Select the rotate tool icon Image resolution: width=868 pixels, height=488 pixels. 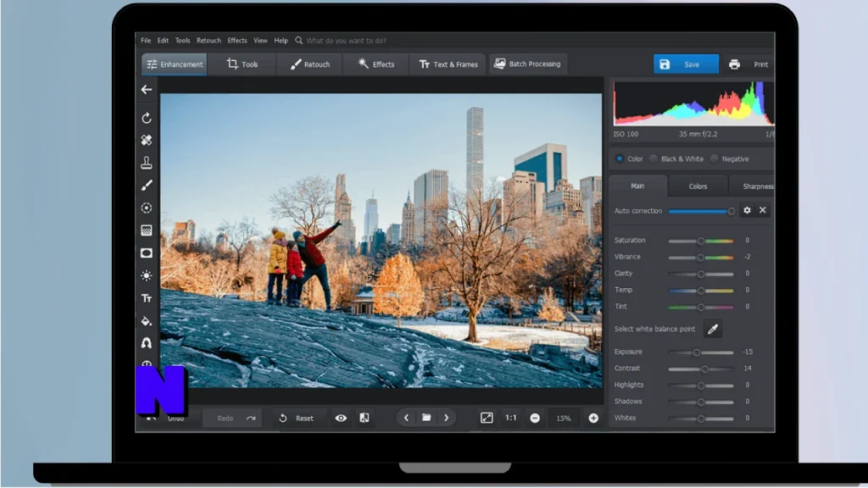click(147, 118)
